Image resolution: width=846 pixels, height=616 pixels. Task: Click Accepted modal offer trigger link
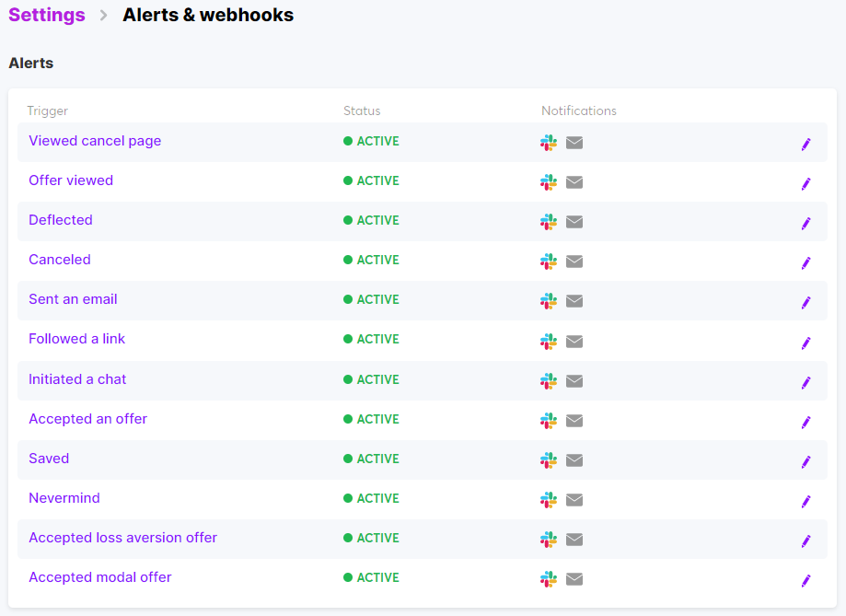click(99, 577)
